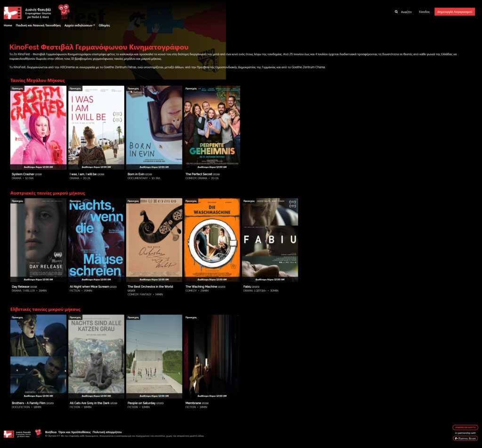Screen dimensions: 482x448
Task: Click the People on Saturday title link
Action: (x=141, y=403)
